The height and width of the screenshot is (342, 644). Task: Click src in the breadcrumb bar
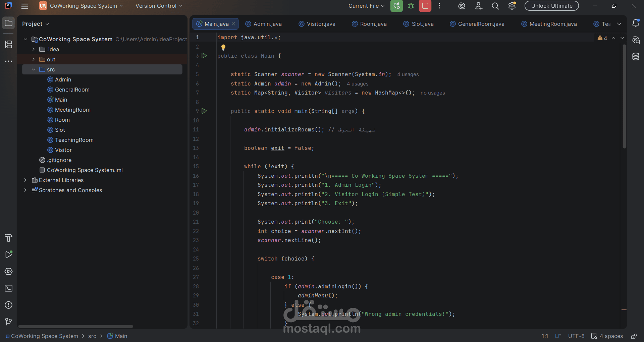click(x=92, y=336)
